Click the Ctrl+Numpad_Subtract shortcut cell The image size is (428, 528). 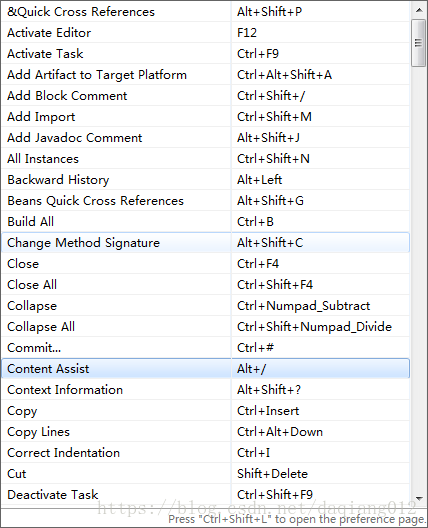click(321, 306)
